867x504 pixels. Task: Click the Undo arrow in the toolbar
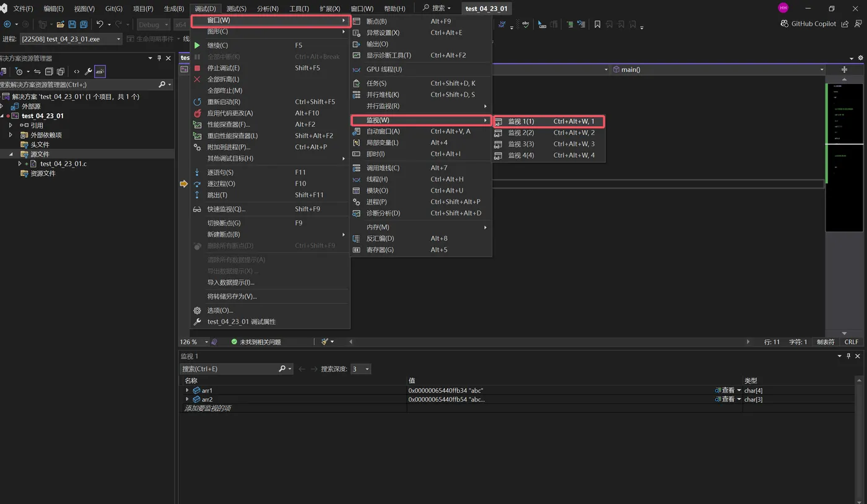100,24
